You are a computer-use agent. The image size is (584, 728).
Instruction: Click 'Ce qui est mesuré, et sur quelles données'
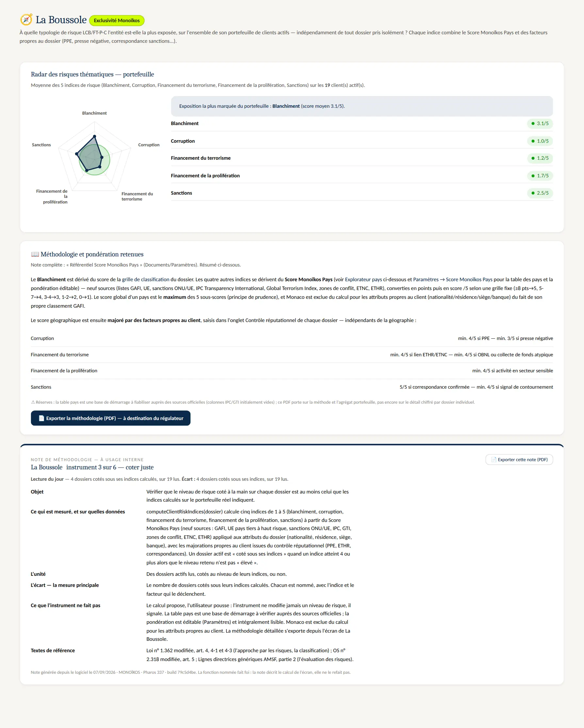click(x=78, y=511)
